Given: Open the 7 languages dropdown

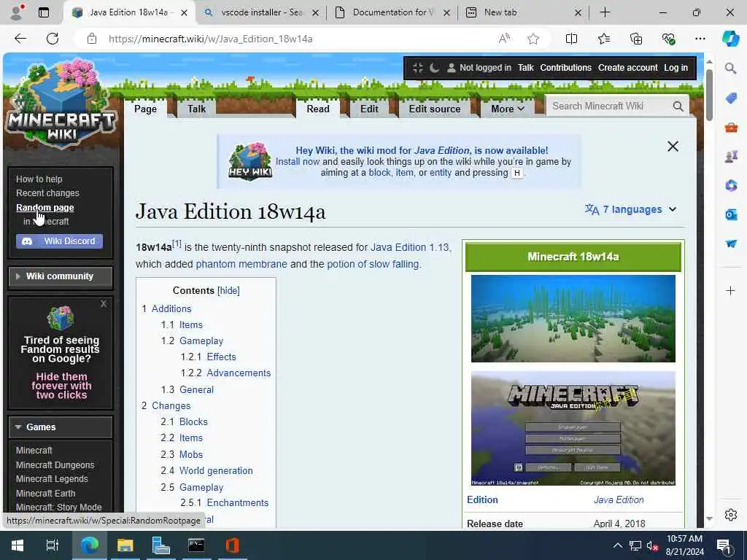Looking at the screenshot, I should [630, 209].
